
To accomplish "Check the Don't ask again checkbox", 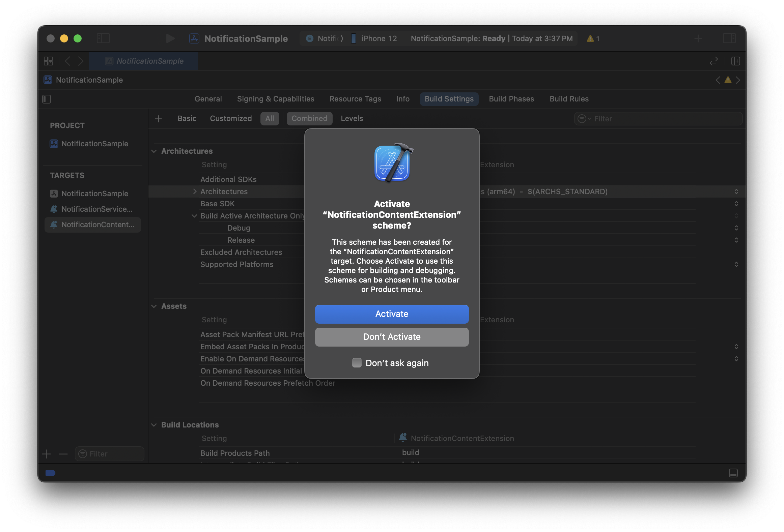I will coord(357,363).
